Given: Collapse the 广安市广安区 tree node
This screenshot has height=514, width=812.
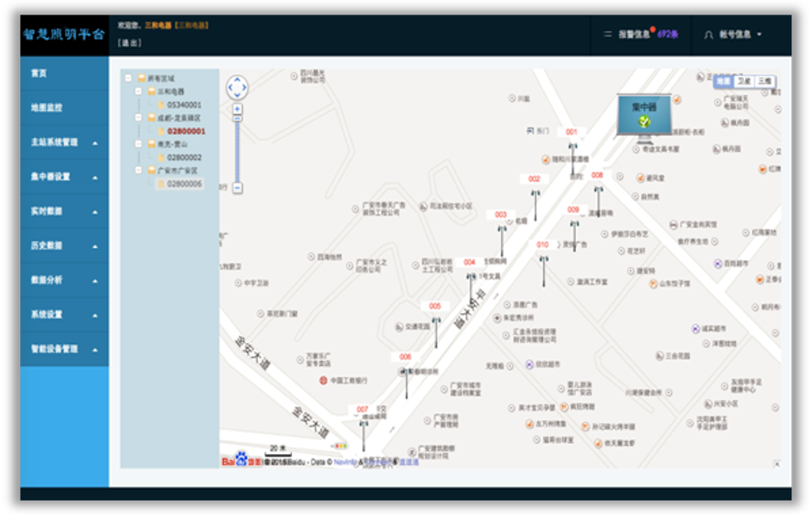Looking at the screenshot, I should click(138, 170).
